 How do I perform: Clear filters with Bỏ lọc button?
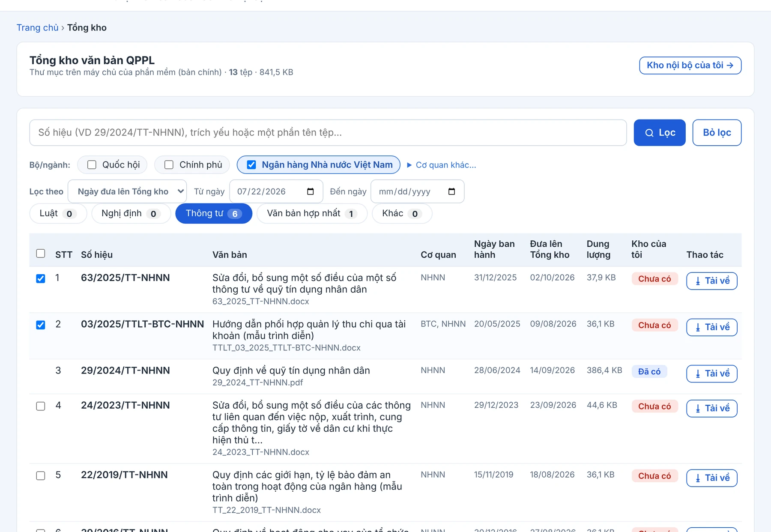click(717, 133)
